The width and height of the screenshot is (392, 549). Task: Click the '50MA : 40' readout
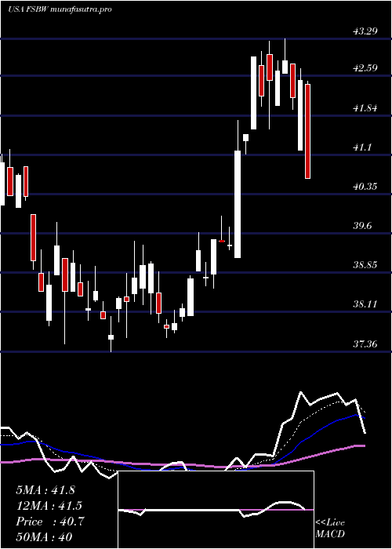point(44,536)
